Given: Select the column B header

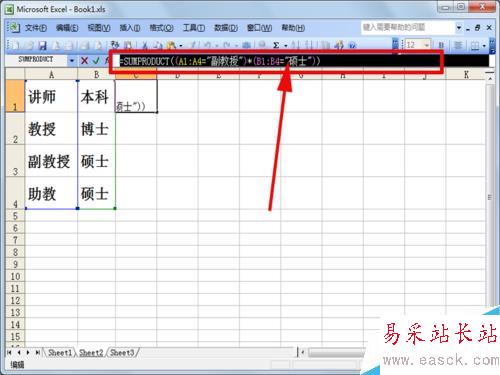Looking at the screenshot, I should pos(96,75).
